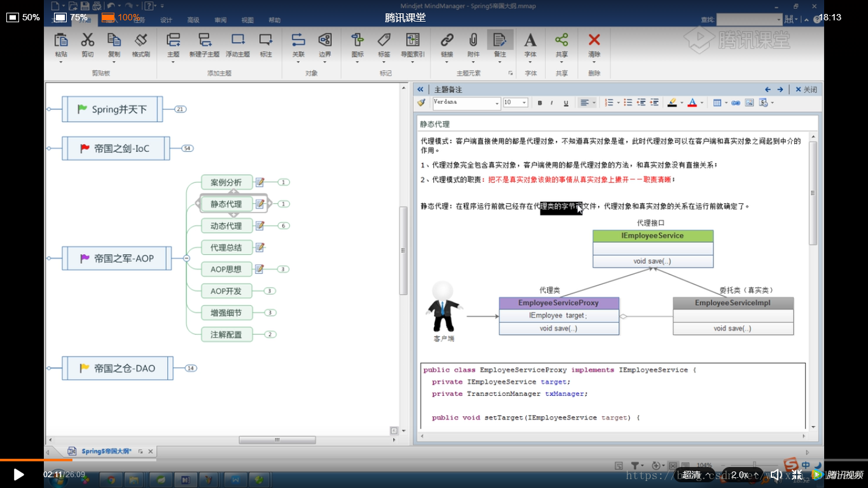
Task: Open the 审阅 ribbon tab
Action: click(x=220, y=20)
